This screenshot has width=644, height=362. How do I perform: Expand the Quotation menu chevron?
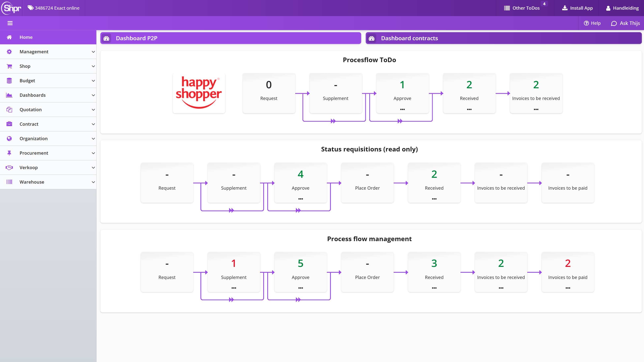tap(93, 110)
